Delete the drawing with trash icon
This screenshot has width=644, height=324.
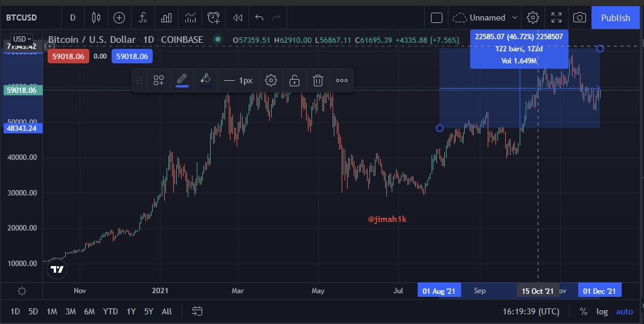tap(318, 80)
